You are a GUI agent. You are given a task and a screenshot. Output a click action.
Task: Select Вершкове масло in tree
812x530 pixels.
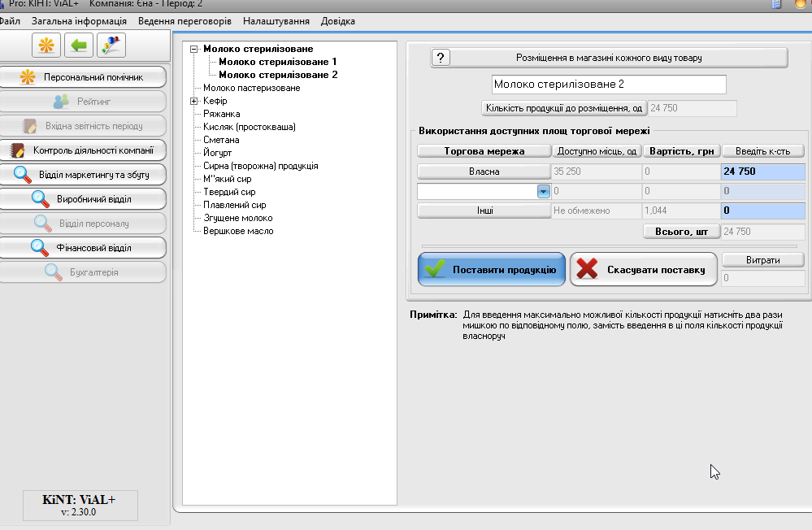(238, 231)
